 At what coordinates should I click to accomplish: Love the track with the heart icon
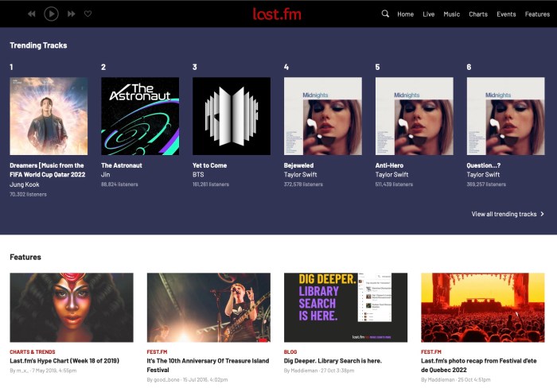click(88, 14)
